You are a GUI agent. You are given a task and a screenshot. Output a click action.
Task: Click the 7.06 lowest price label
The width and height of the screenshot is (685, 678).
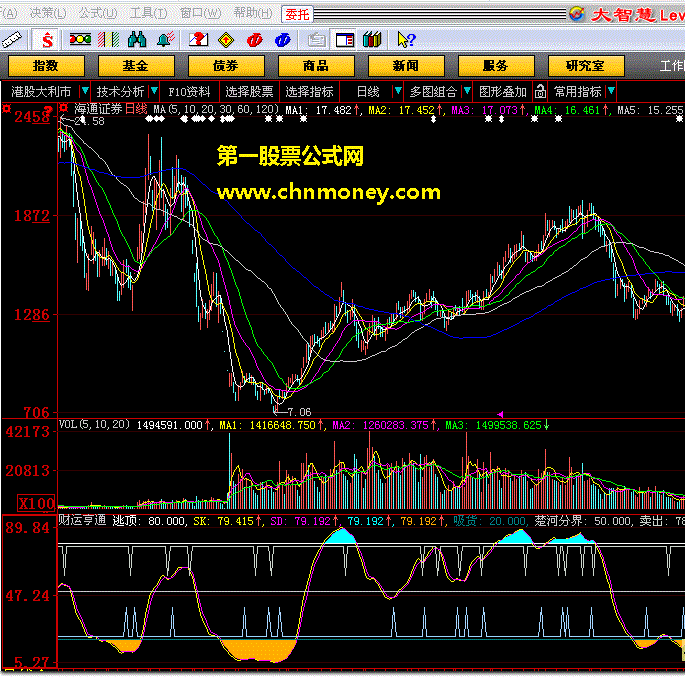(300, 412)
